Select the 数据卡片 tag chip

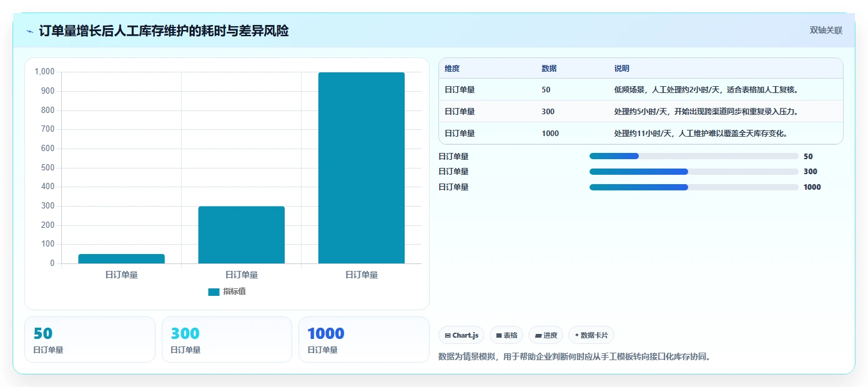(x=591, y=335)
